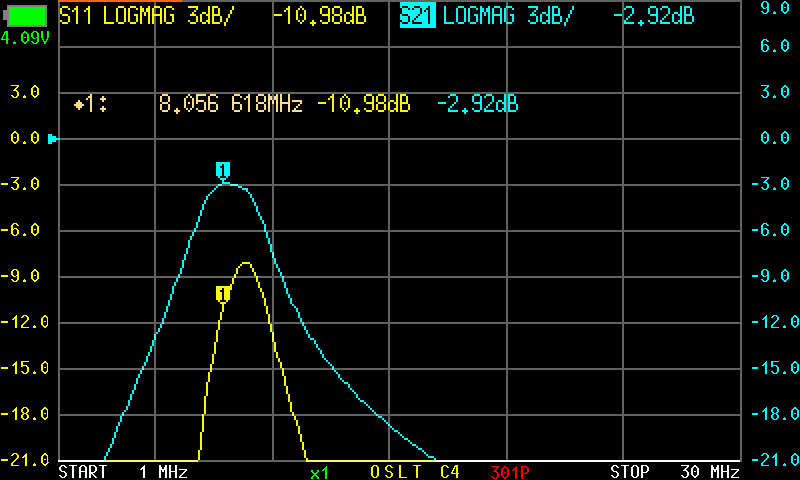The width and height of the screenshot is (800, 480).
Task: Tap the marker 1 selector symbol
Action: (90, 105)
